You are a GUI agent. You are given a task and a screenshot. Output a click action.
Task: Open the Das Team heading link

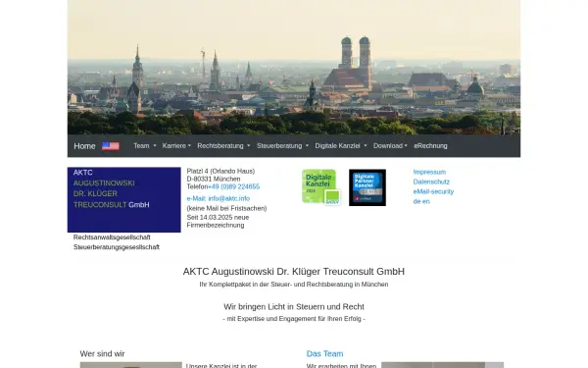[x=324, y=353]
